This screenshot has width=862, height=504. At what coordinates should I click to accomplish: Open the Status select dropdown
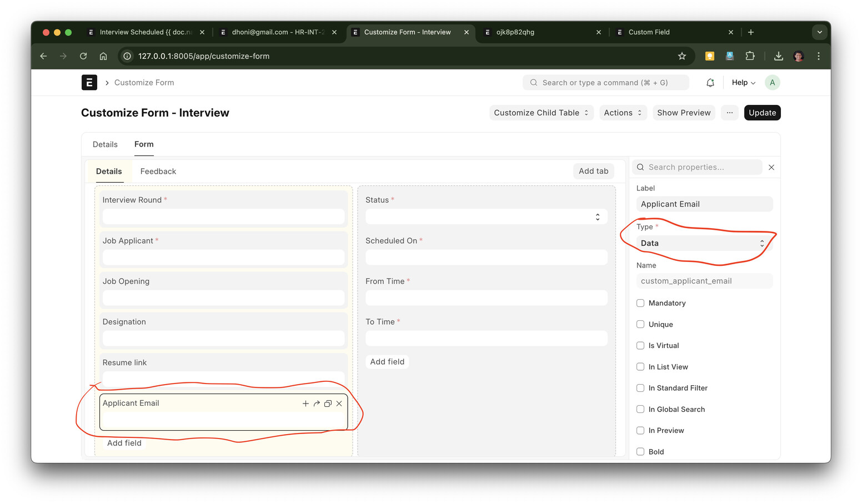[486, 216]
